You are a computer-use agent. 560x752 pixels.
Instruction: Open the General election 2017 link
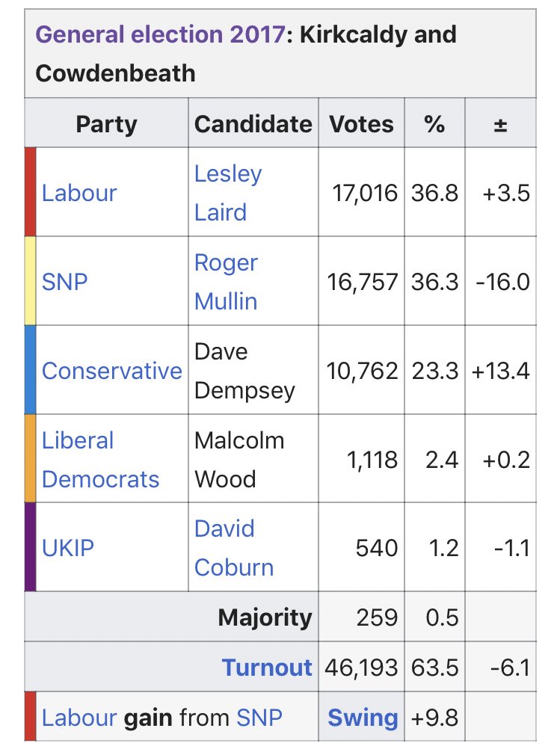[x=159, y=34]
